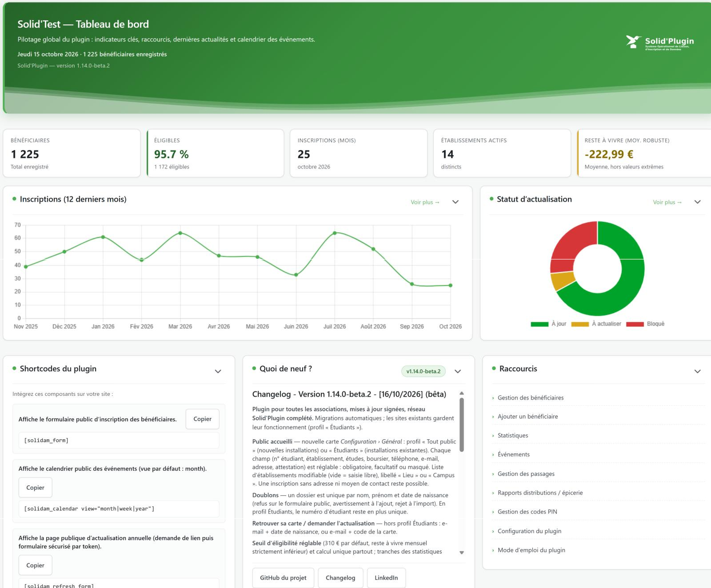The image size is (711, 588).
Task: Copy the solidam_calendar shortcode
Action: [x=35, y=488]
